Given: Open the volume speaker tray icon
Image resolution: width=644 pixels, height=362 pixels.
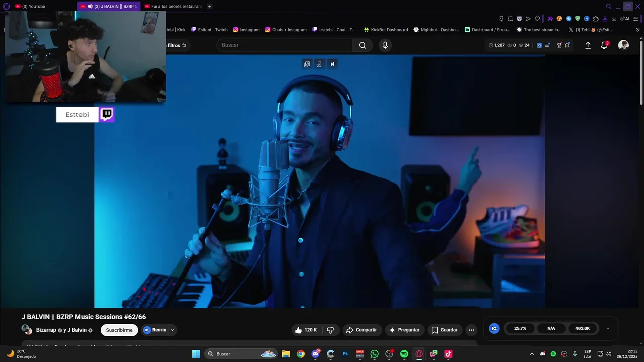Looking at the screenshot, I should click(608, 354).
